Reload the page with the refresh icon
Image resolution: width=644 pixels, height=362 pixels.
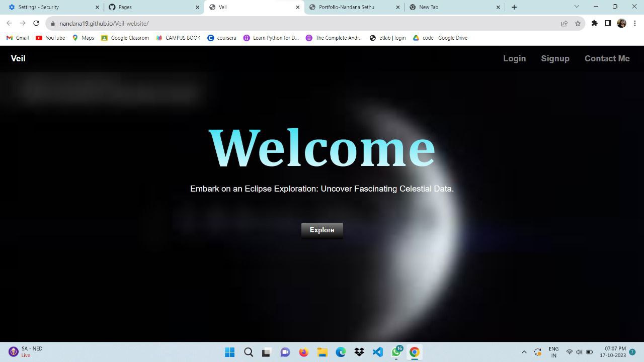(x=36, y=23)
